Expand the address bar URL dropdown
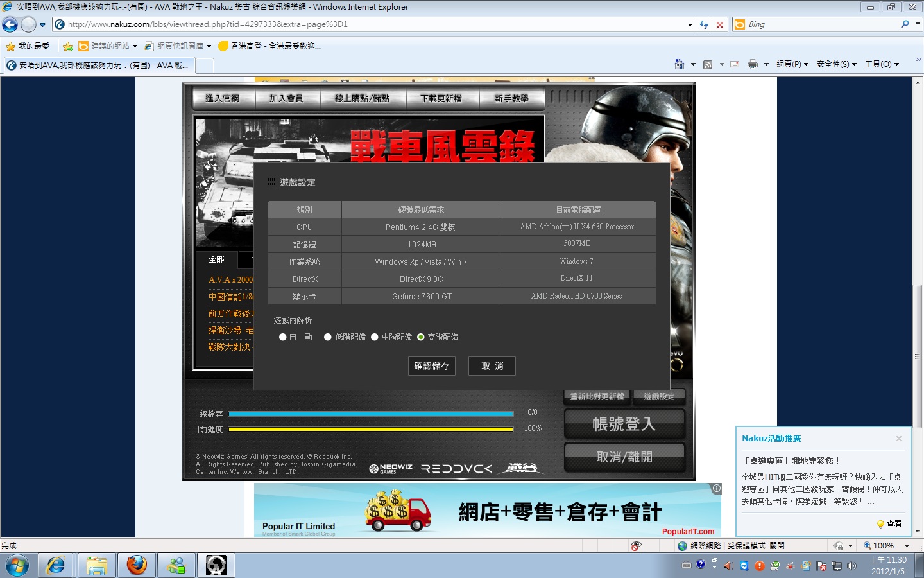The image size is (924, 578). click(x=690, y=24)
